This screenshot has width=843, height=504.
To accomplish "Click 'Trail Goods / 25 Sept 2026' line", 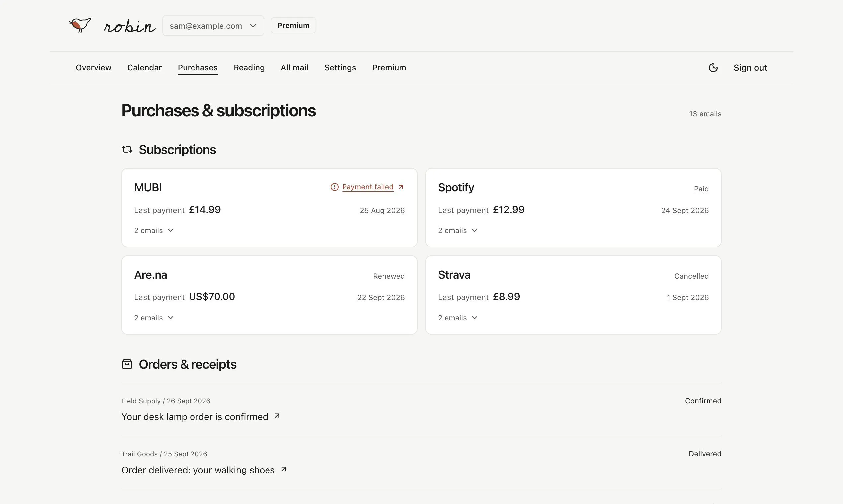I will click(164, 454).
